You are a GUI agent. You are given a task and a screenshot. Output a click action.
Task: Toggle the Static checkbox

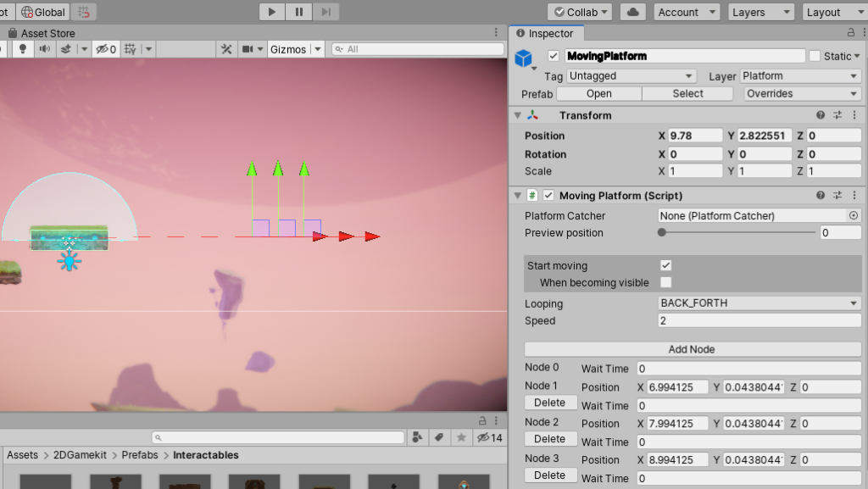point(815,56)
